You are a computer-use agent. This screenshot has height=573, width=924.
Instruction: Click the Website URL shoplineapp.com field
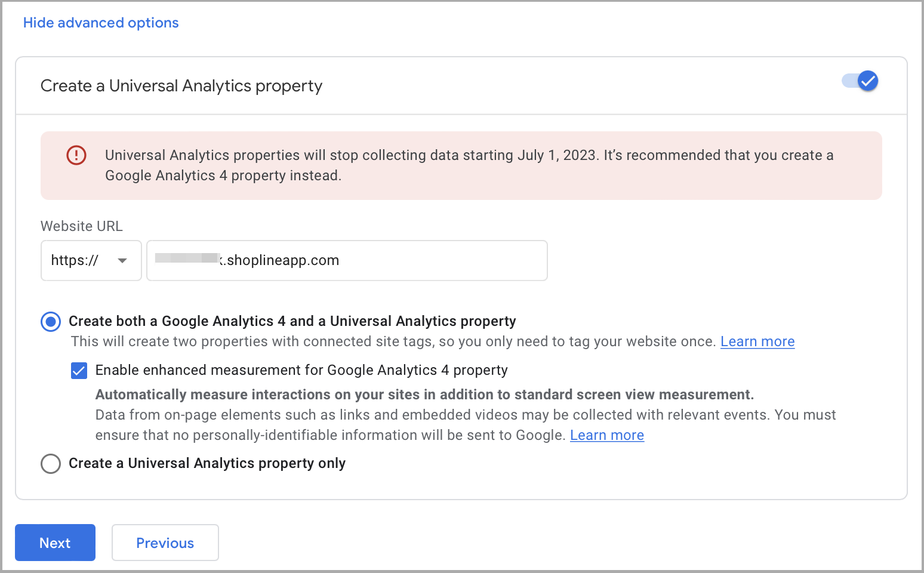(347, 260)
